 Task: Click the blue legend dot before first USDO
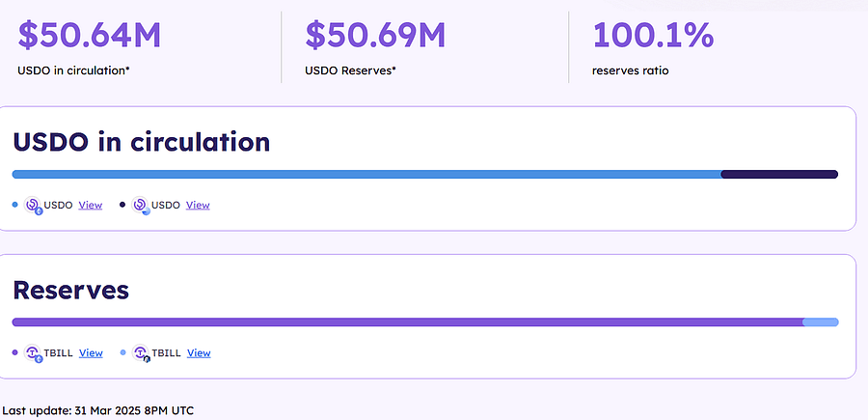click(14, 205)
